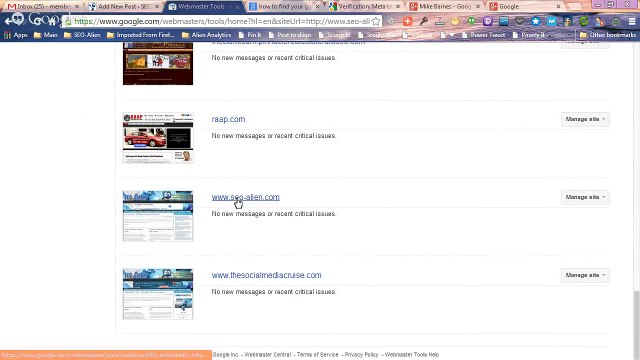The width and height of the screenshot is (640, 360).
Task: Switch to the Gmail Inbox tab
Action: click(x=42, y=7)
